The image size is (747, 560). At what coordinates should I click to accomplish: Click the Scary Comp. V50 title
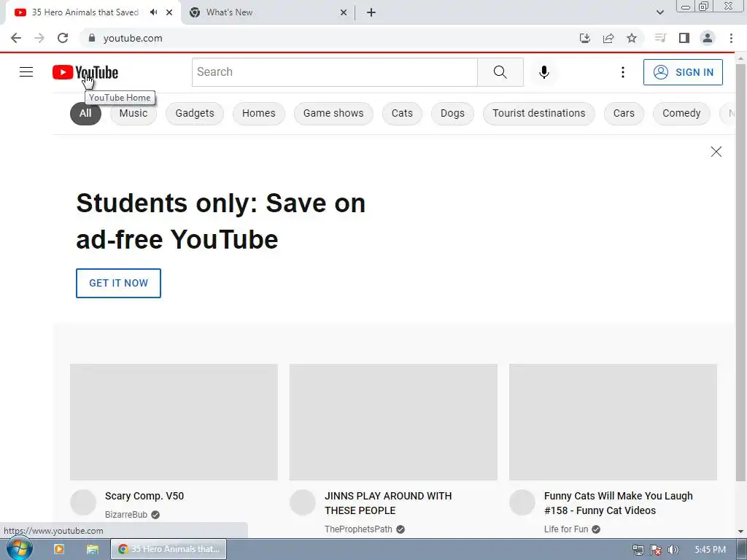144,496
